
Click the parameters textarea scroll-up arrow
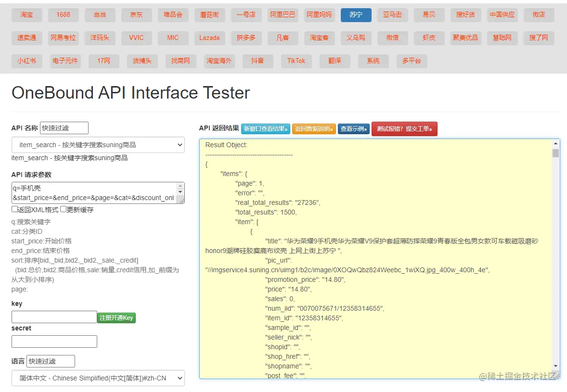pyautogui.click(x=180, y=186)
